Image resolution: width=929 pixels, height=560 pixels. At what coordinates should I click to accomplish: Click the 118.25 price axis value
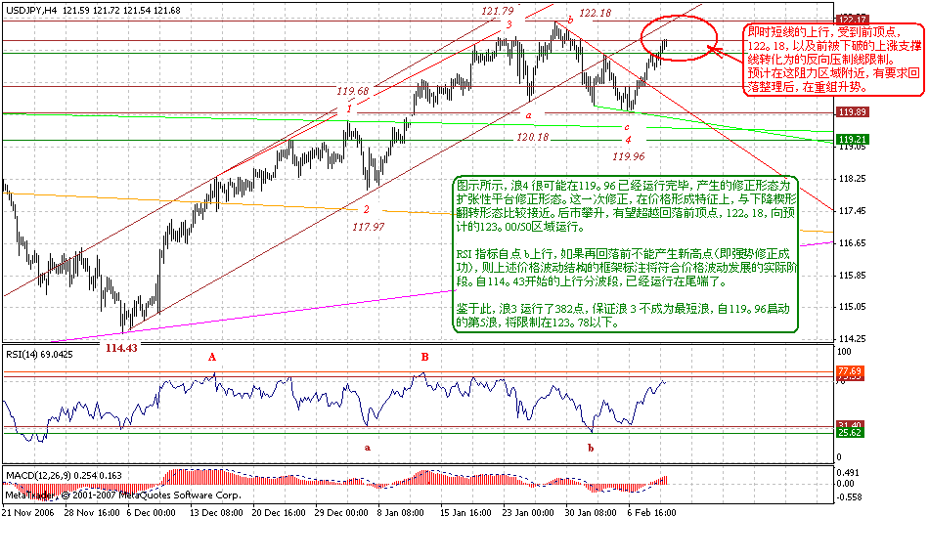(853, 178)
